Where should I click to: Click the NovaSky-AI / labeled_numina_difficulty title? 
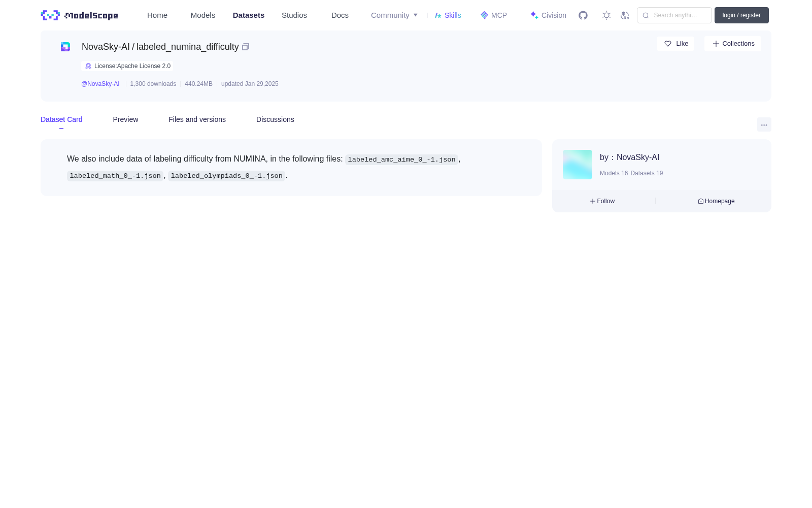pos(160,47)
